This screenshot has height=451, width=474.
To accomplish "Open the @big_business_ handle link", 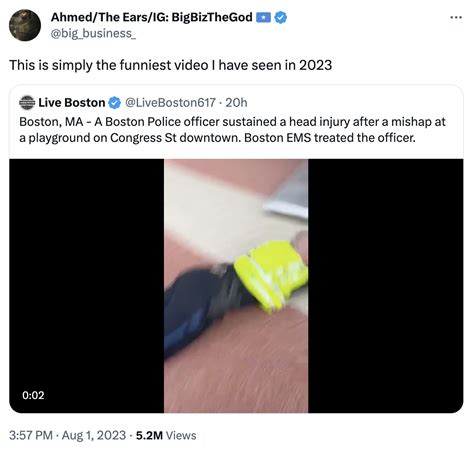I will coord(93,34).
